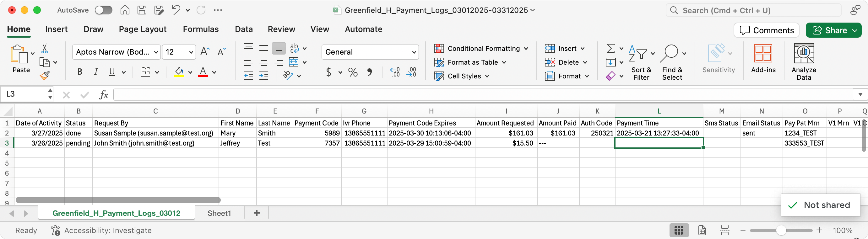Expand the General number format dropdown
Viewport: 868px width, 239px height.
pos(414,52)
